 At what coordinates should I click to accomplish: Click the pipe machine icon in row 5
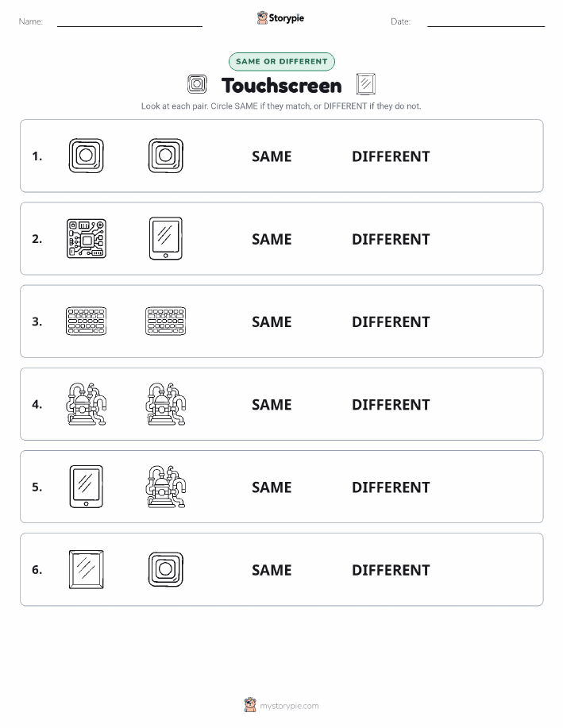(166, 487)
